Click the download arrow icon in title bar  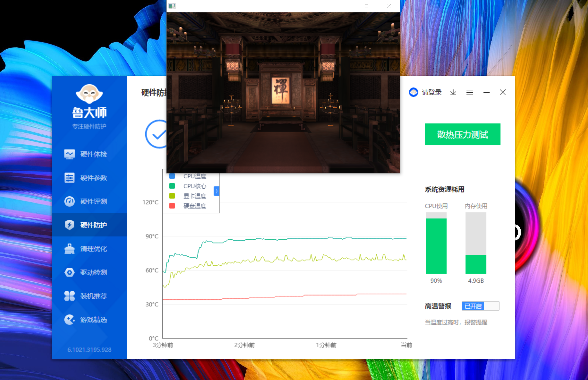click(453, 92)
